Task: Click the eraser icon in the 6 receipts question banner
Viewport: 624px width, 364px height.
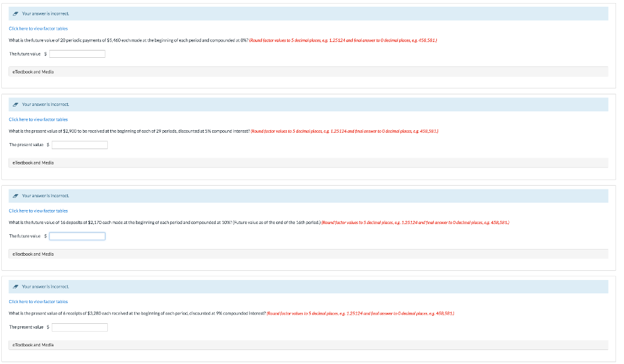Action: click(x=15, y=287)
